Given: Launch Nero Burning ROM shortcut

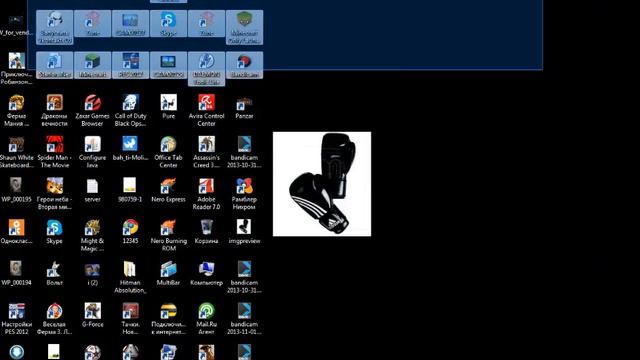Looking at the screenshot, I should click(169, 236).
